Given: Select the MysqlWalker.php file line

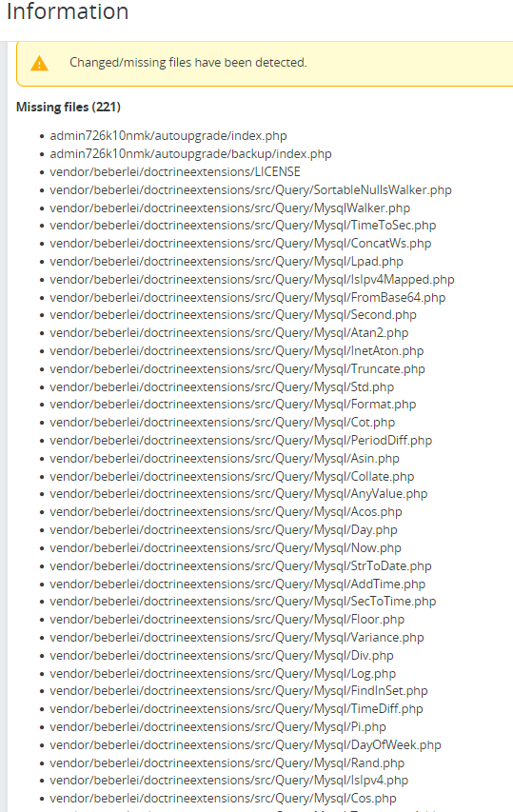Looking at the screenshot, I should tap(229, 208).
